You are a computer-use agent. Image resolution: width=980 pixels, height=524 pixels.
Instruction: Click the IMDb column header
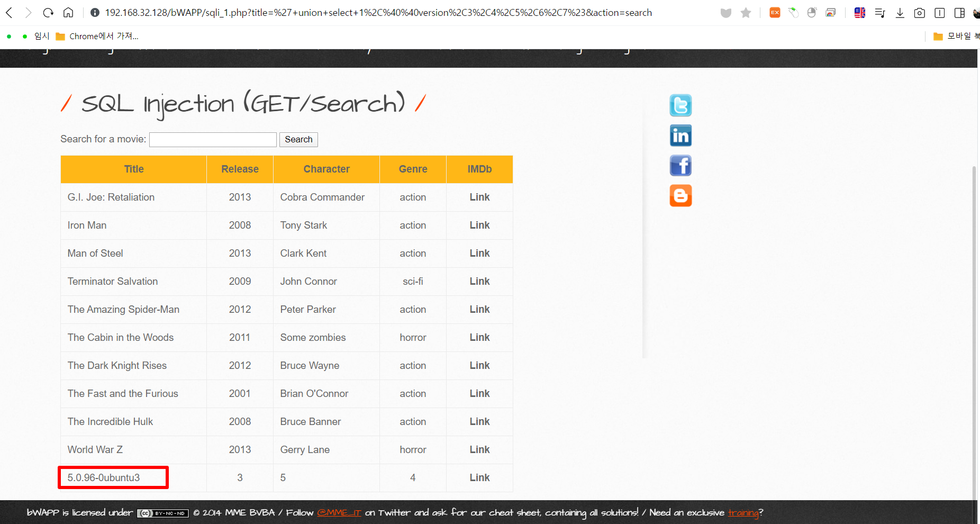[479, 169]
